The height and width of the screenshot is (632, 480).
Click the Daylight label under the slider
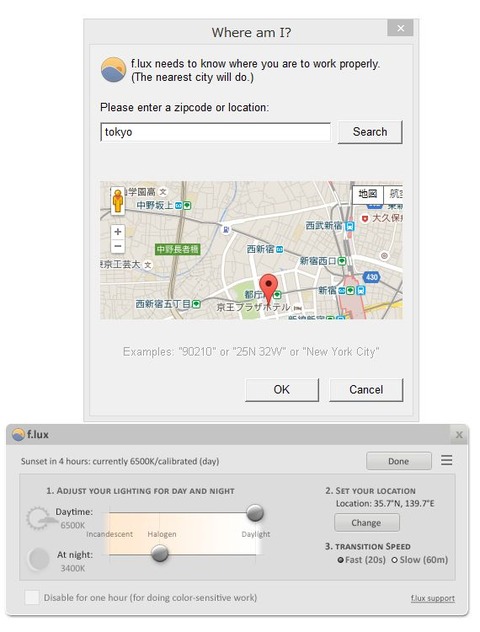tap(256, 534)
